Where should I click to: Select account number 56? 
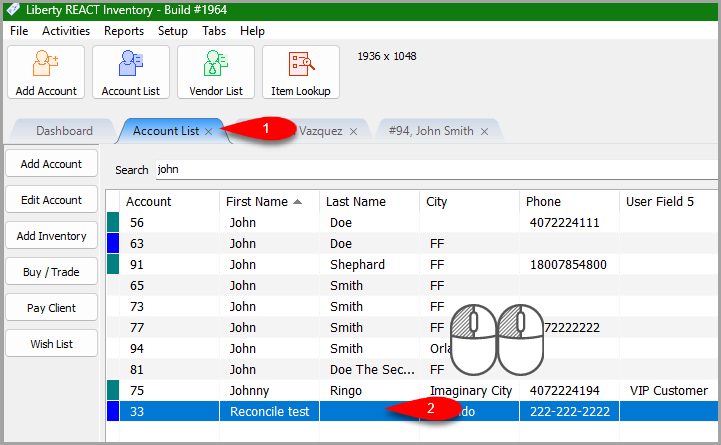point(137,222)
